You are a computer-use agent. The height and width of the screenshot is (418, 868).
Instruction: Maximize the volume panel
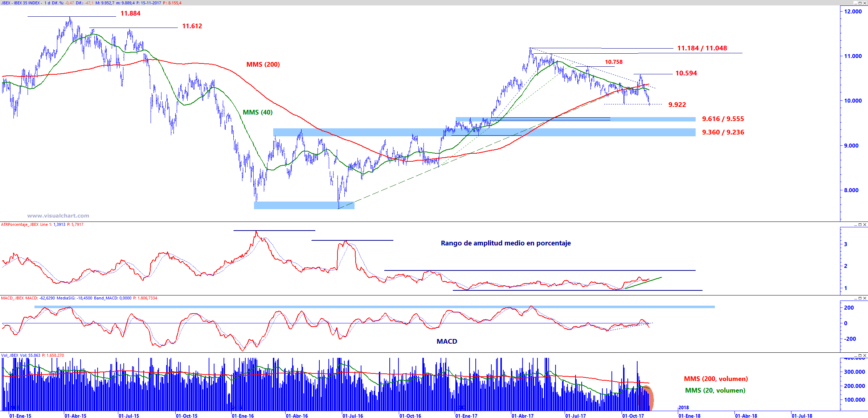[860, 356]
